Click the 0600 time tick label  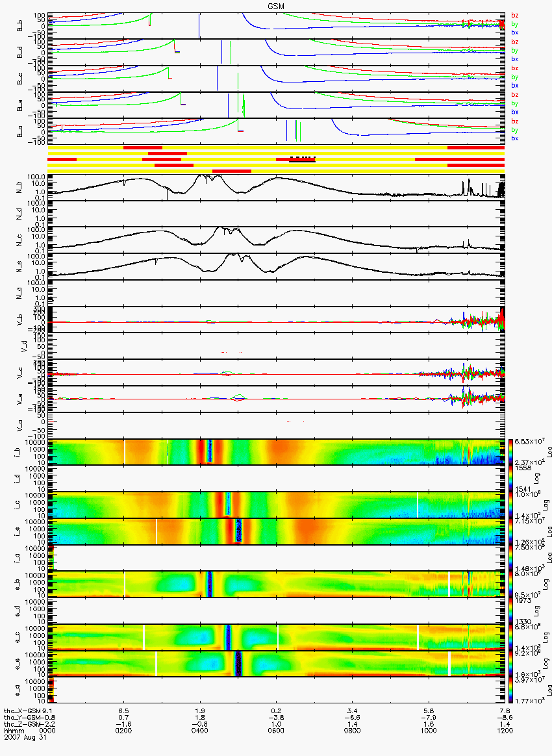(276, 731)
